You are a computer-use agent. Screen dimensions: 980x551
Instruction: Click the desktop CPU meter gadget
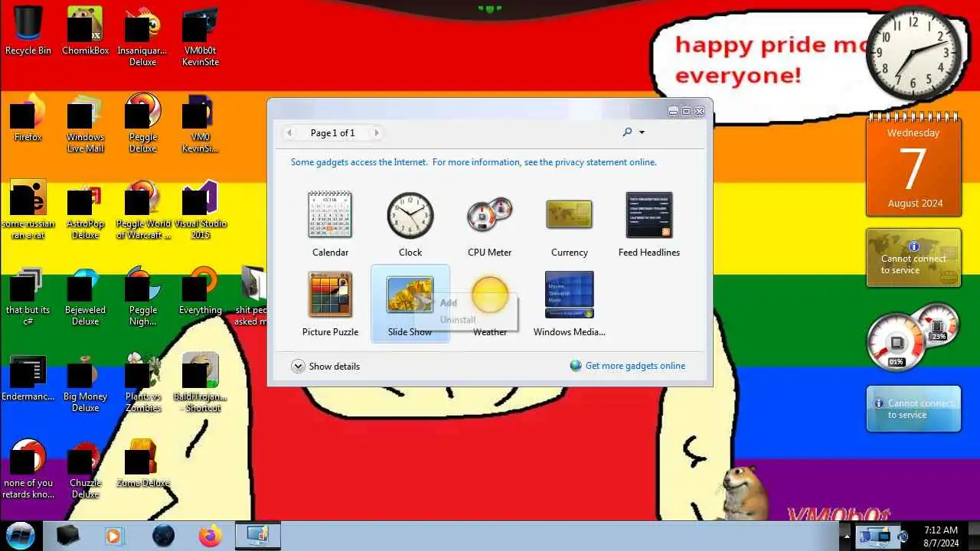(913, 336)
